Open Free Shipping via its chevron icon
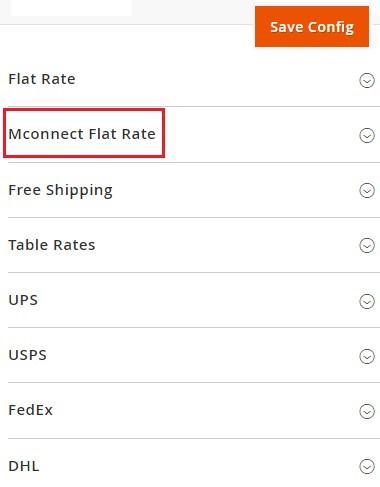Viewport: 380px width, 487px height. click(367, 191)
